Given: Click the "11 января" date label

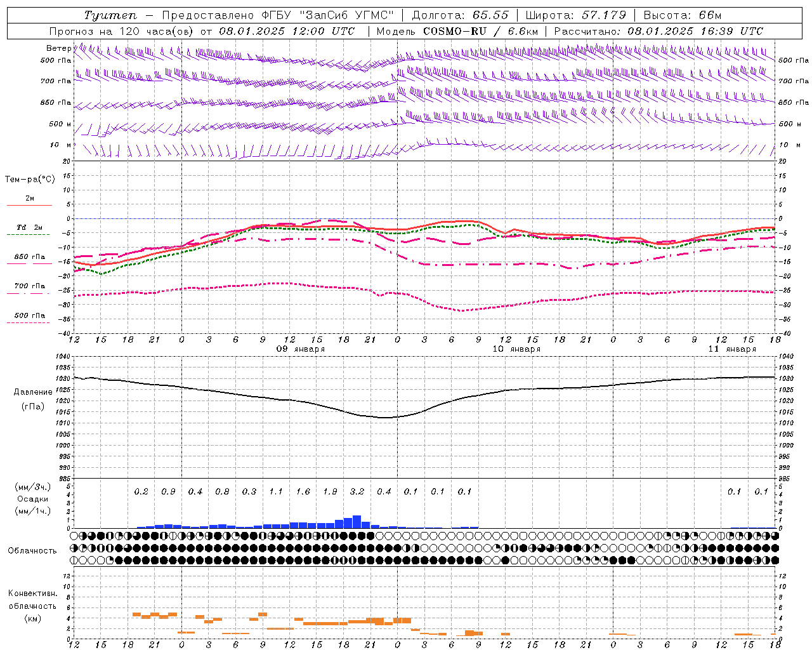Looking at the screenshot, I should [732, 349].
